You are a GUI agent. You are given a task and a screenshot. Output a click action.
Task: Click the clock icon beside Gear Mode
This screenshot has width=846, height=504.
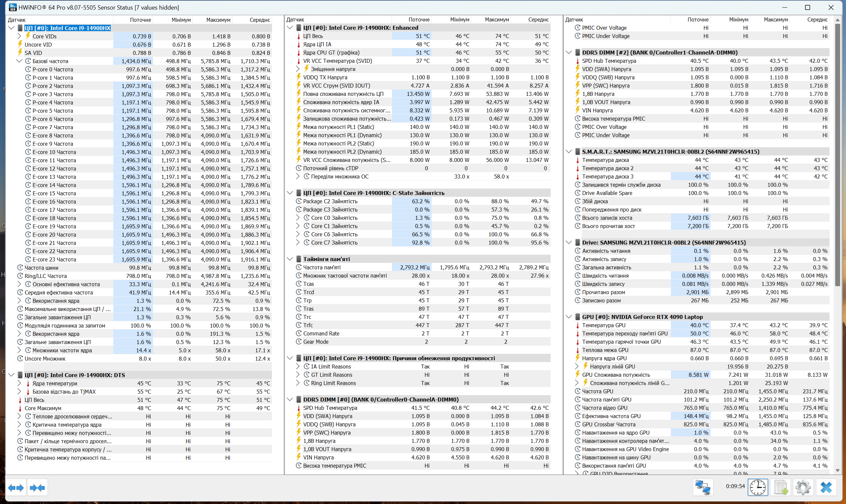299,342
